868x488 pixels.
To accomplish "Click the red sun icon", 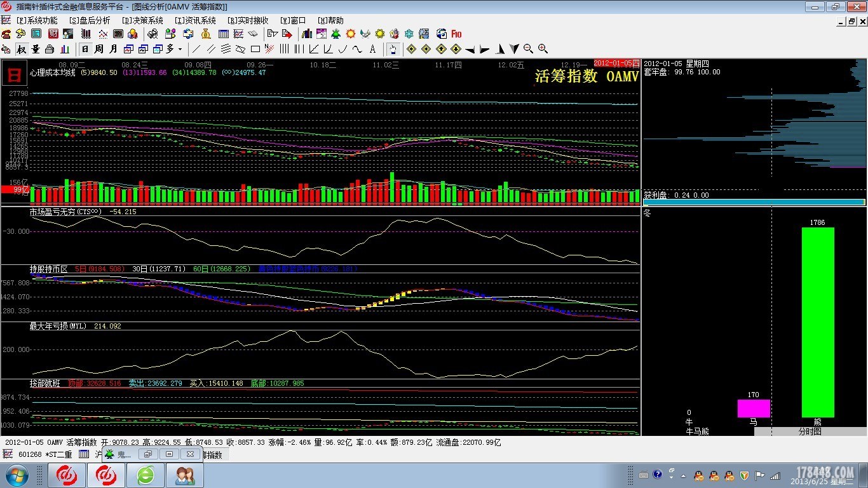I will (351, 34).
